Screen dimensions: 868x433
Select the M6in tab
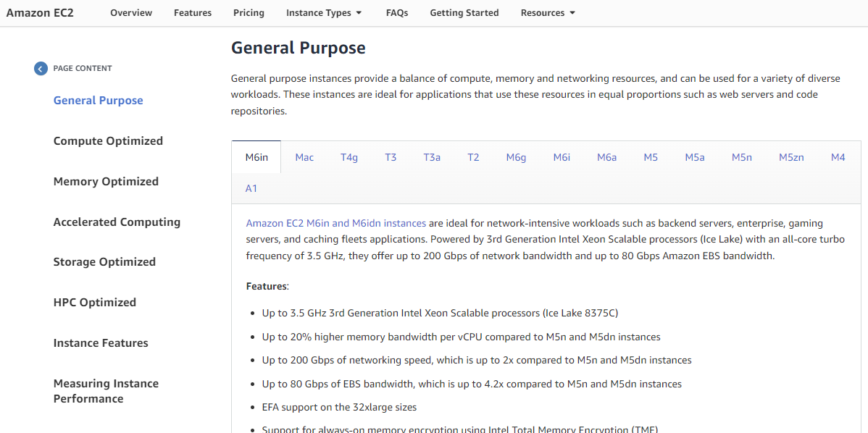pos(256,158)
